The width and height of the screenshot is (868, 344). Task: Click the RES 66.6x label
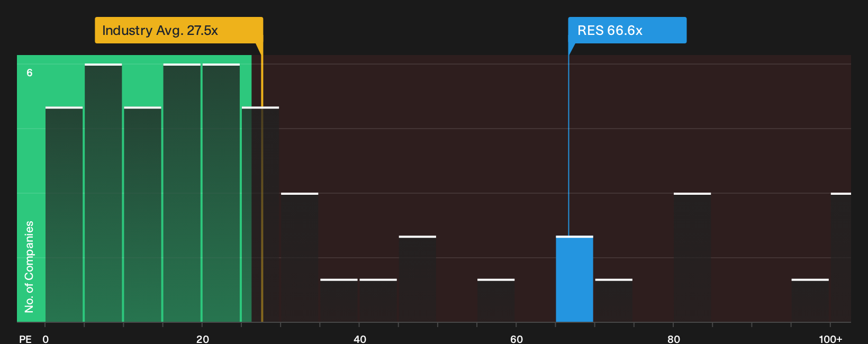click(627, 30)
